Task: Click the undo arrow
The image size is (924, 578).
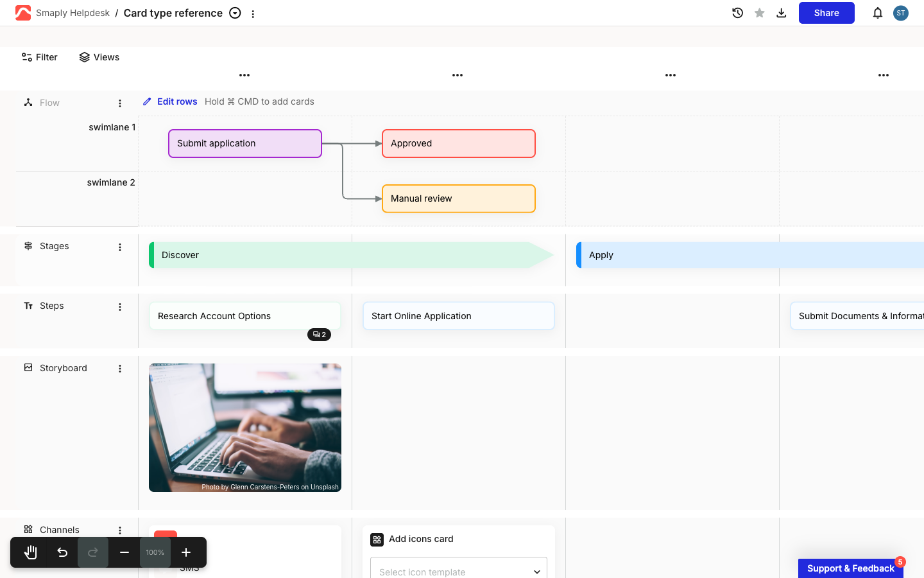Action: tap(62, 552)
